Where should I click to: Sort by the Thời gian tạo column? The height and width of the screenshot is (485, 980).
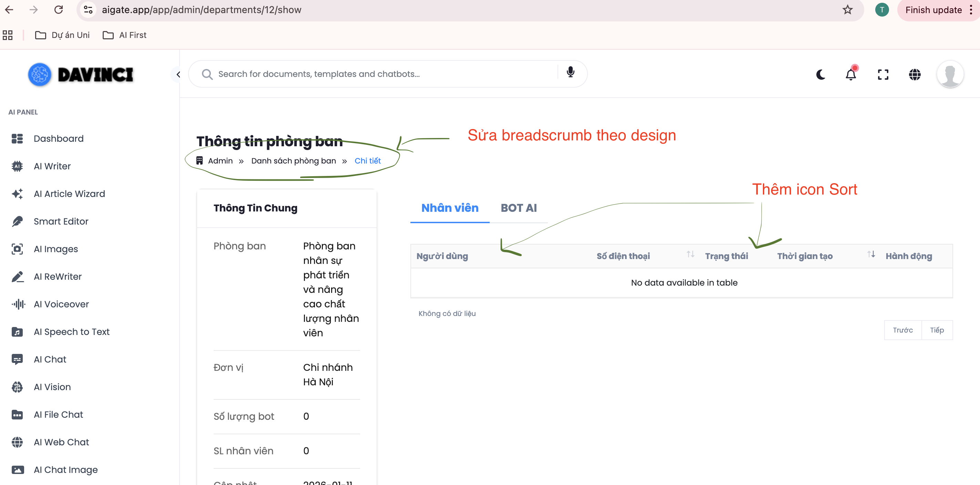805,256
